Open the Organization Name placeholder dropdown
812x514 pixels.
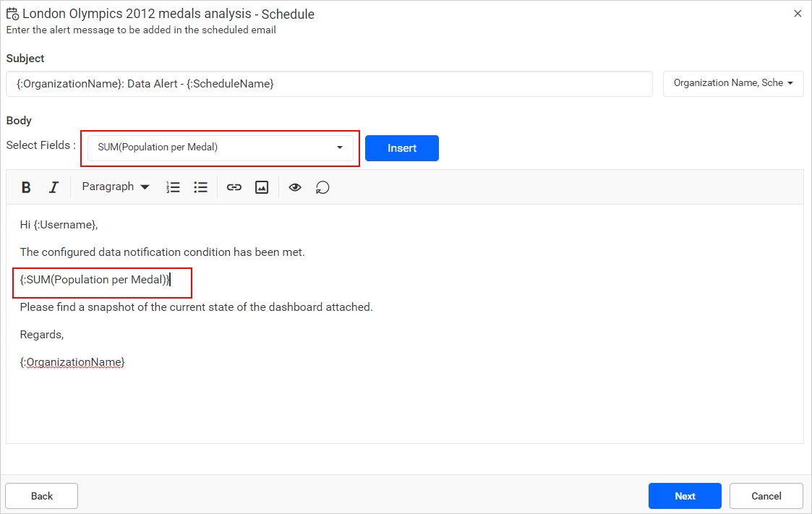732,83
